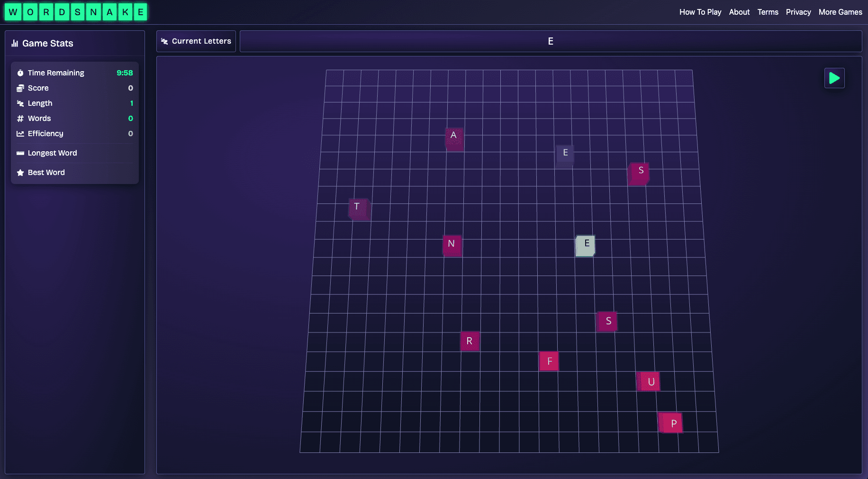Screen dimensions: 868x479
Task: Click the star icon beside Best Word
Action: point(20,173)
